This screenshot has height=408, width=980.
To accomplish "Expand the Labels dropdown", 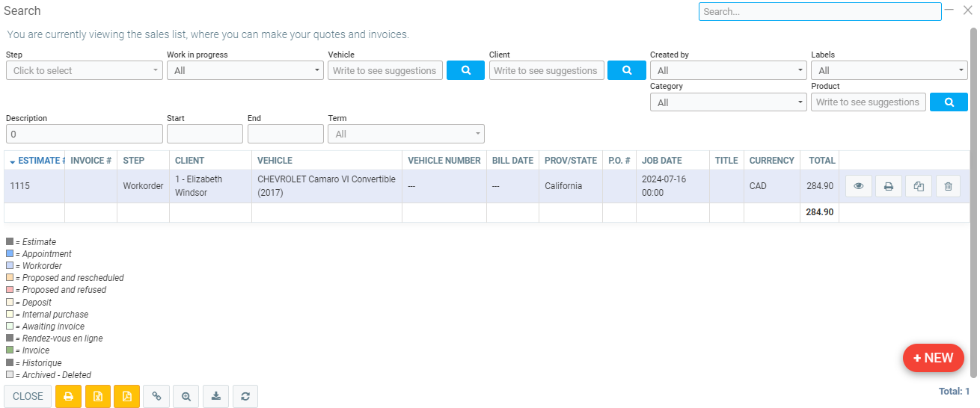I will [x=889, y=70].
